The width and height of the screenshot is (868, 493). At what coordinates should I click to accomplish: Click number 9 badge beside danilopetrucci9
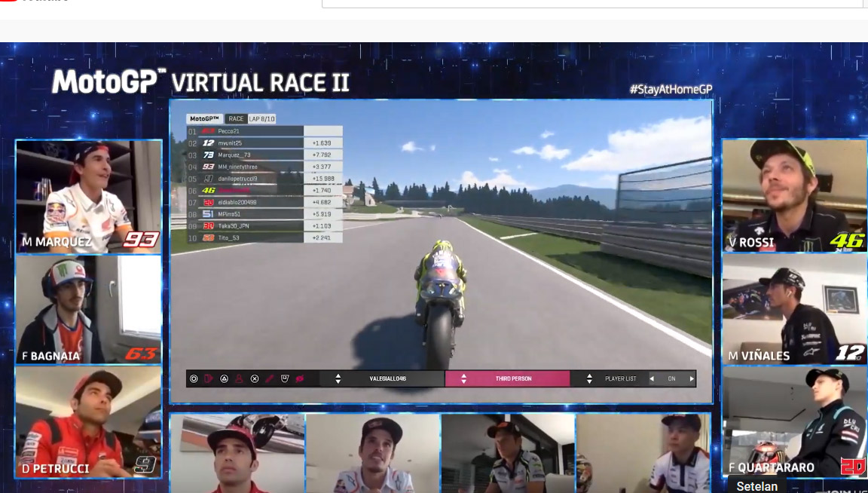click(x=208, y=179)
